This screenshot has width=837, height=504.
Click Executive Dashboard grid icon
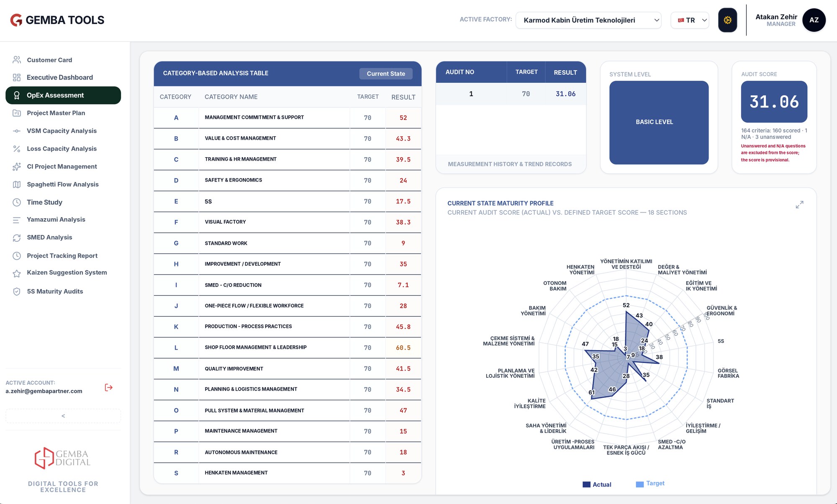(17, 77)
